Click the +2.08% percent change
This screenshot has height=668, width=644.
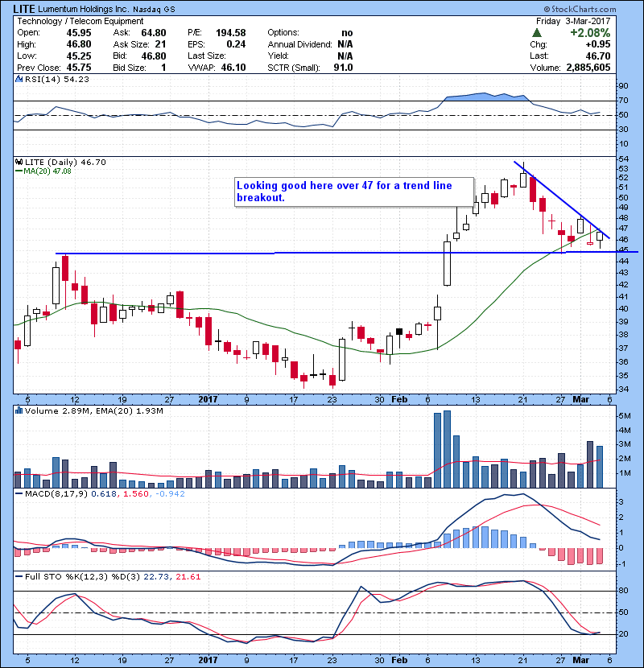tap(590, 33)
